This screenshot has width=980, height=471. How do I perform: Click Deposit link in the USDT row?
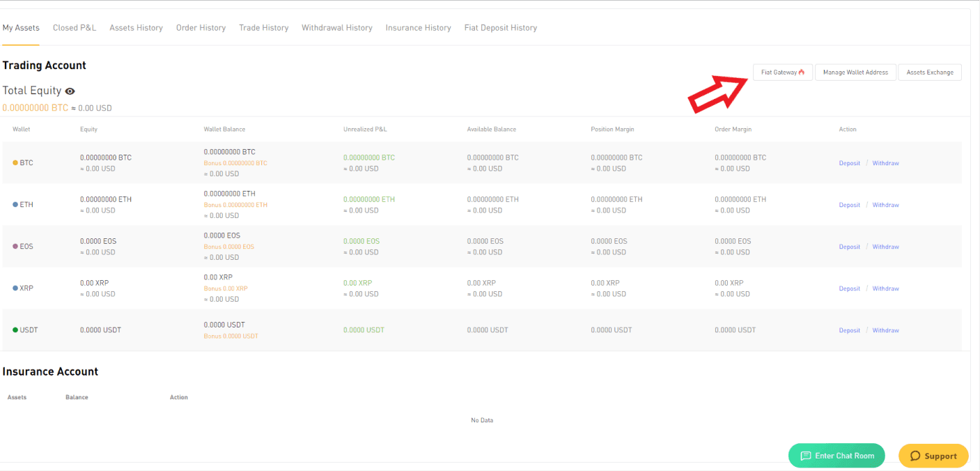pyautogui.click(x=849, y=330)
